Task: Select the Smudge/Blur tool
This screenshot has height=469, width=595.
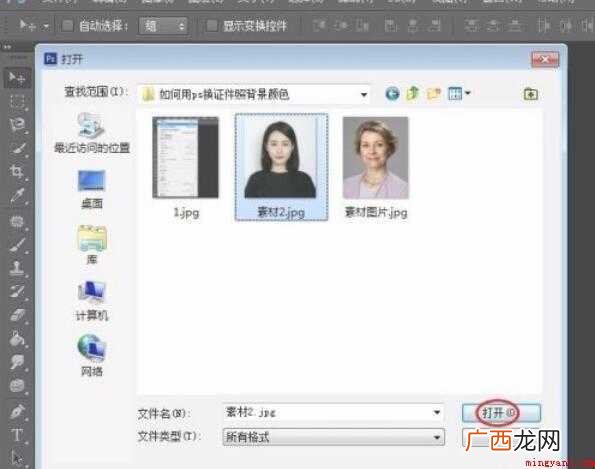Action: (17, 362)
